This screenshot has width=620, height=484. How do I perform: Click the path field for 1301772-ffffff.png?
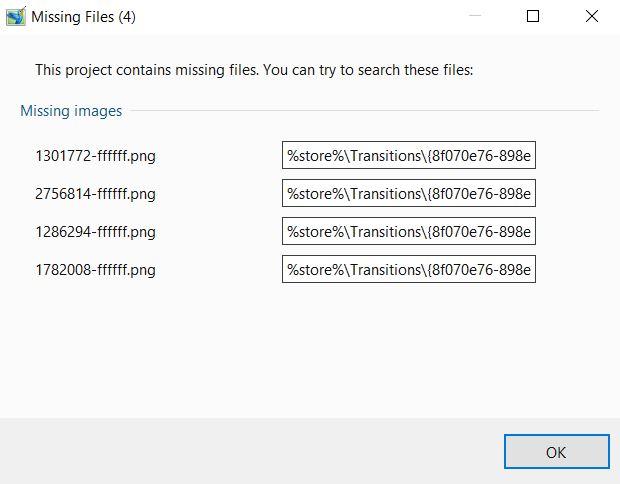tap(408, 156)
